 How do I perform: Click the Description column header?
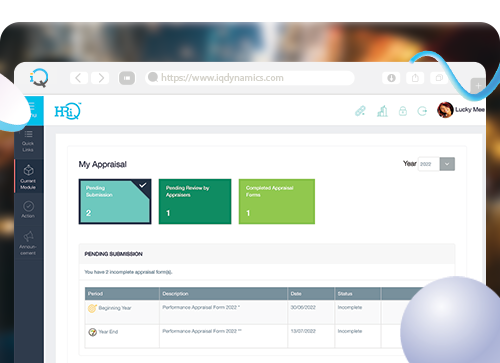[223, 294]
